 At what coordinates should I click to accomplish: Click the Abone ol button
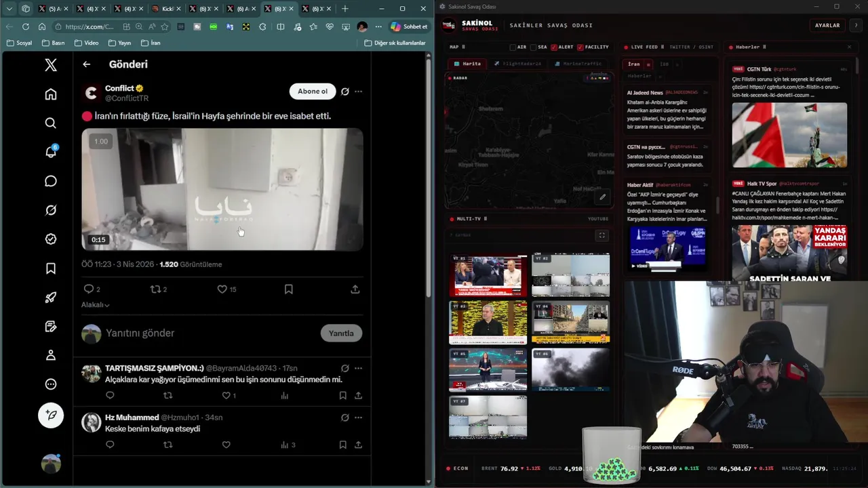(312, 91)
